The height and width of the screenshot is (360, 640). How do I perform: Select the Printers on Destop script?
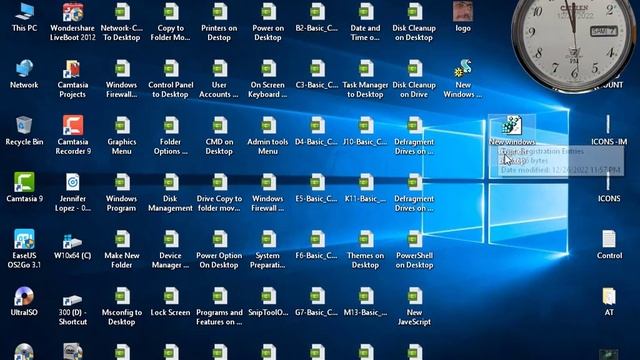point(219,12)
